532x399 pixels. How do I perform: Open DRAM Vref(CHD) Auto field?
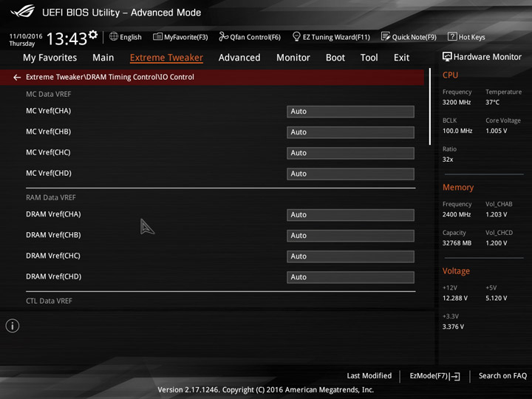350,277
